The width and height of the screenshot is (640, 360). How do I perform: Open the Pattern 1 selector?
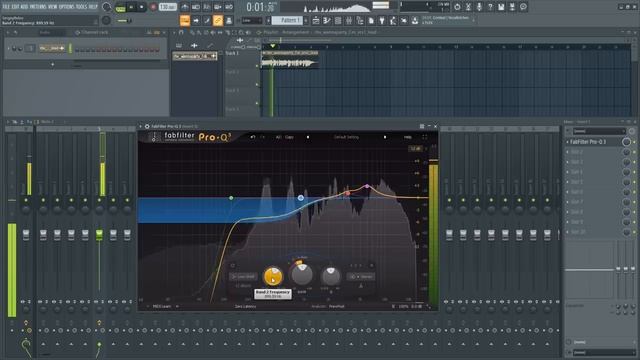287,20
